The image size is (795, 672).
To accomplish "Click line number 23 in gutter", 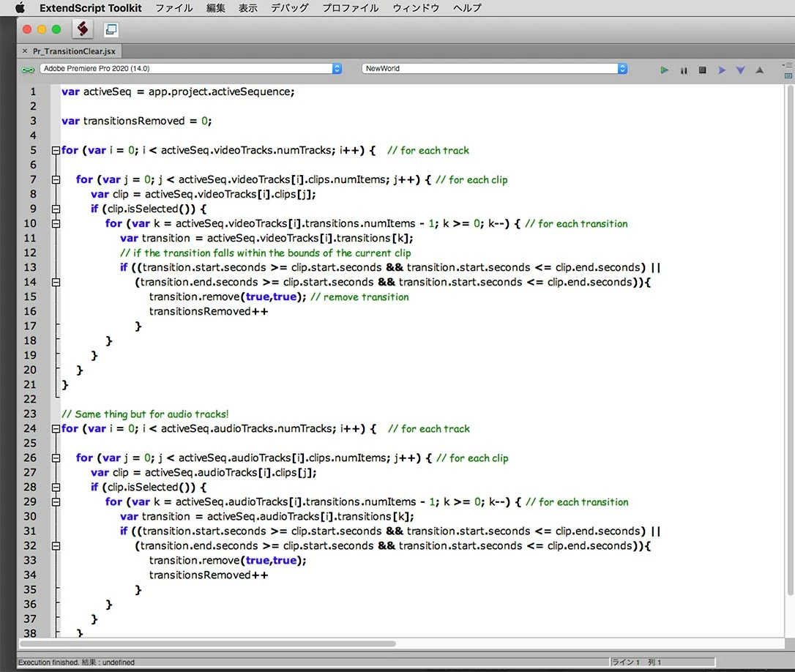I will 30,414.
